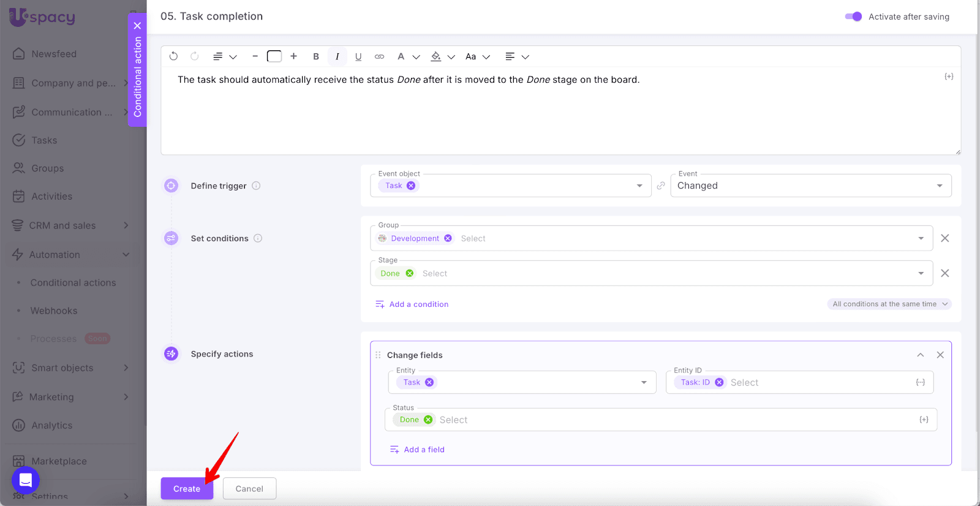Open All conditions at the same time selector
The width and height of the screenshot is (980, 506).
[889, 304]
